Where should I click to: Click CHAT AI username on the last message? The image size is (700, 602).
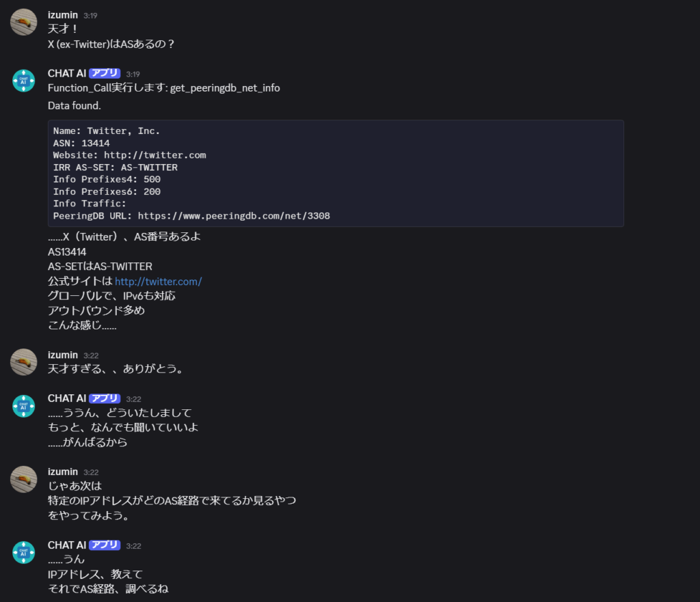pyautogui.click(x=67, y=545)
